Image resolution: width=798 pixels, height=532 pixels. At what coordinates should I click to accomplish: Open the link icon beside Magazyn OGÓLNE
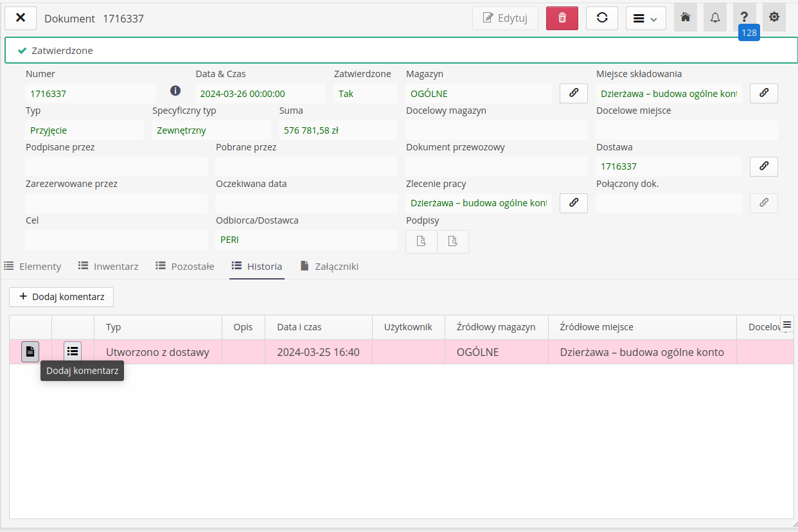pyautogui.click(x=573, y=93)
